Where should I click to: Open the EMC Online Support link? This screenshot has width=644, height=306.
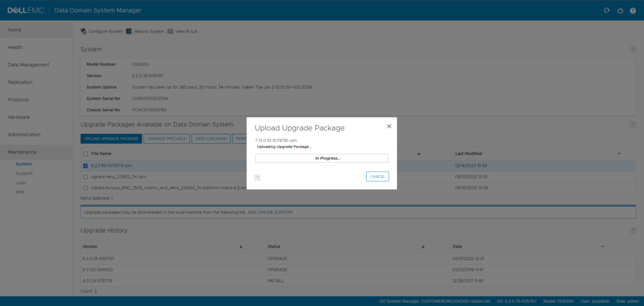click(271, 212)
